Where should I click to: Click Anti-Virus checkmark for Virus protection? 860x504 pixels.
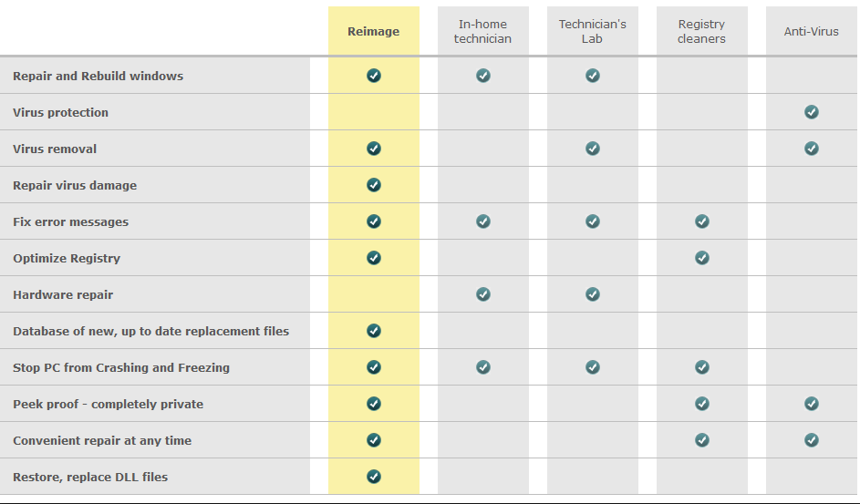(812, 112)
